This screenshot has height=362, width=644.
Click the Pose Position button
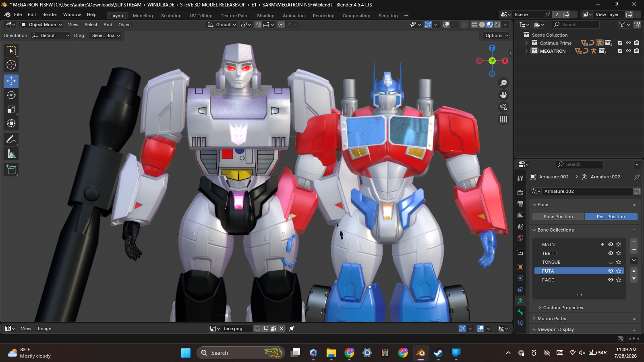558,217
